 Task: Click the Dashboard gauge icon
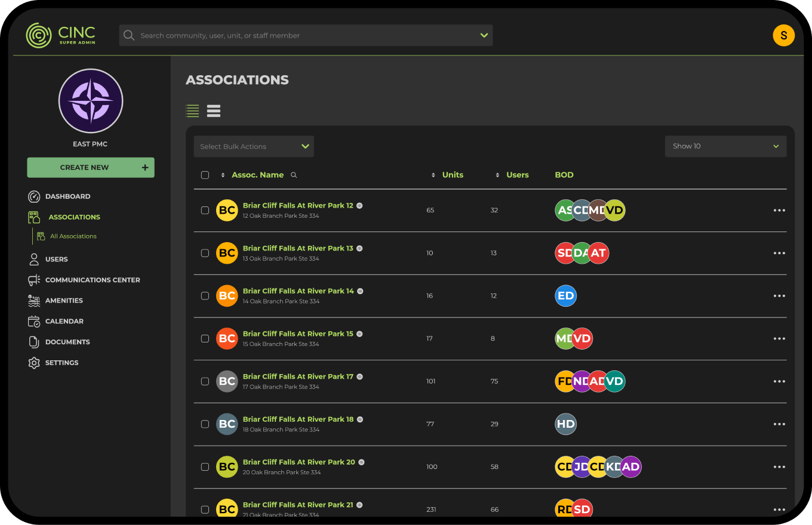[34, 196]
